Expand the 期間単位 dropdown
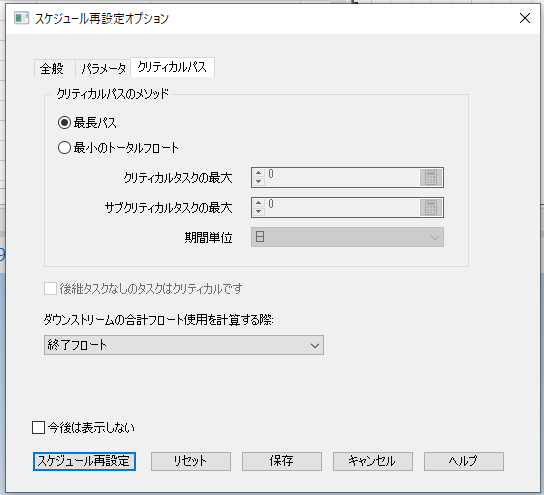This screenshot has width=544, height=495. click(x=347, y=237)
